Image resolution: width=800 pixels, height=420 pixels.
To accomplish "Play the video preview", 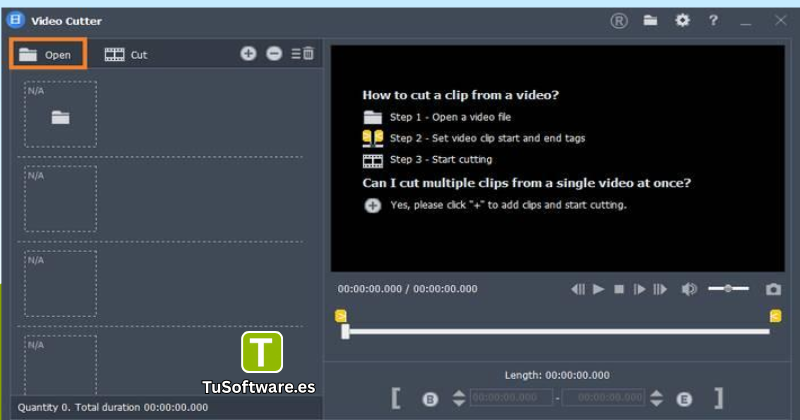I will coord(598,289).
